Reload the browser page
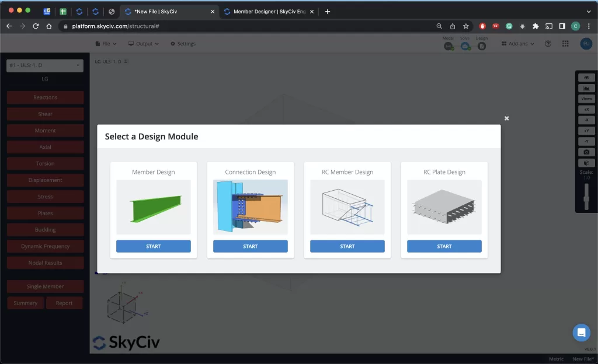This screenshot has height=364, width=598. click(x=36, y=26)
